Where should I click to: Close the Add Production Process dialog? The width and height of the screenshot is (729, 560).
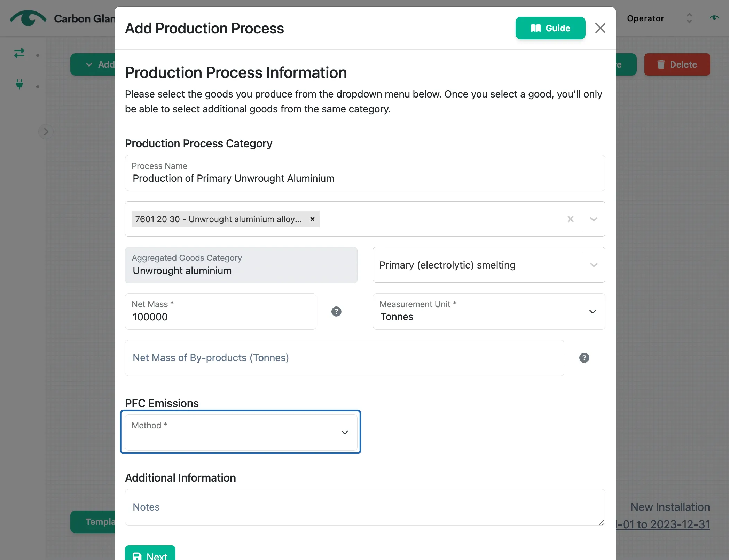click(600, 28)
